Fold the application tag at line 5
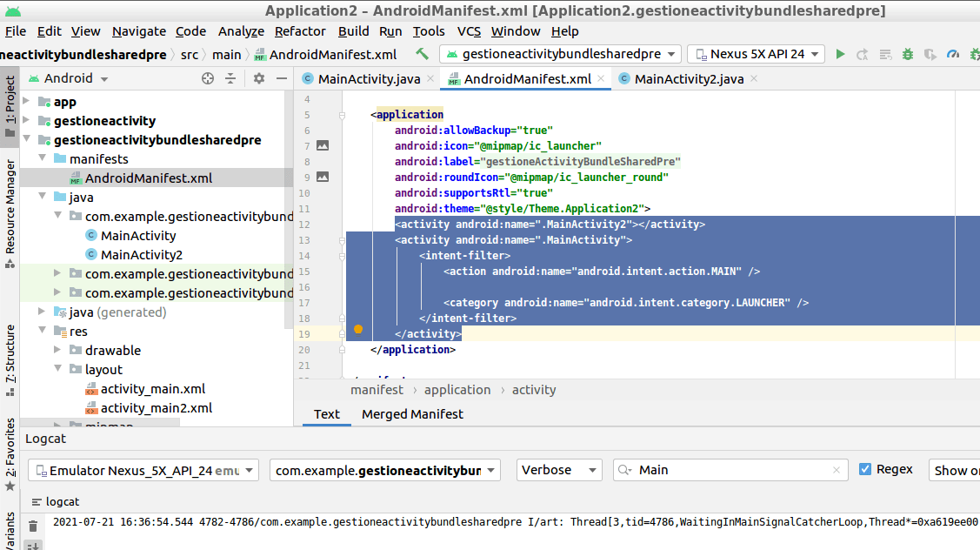 [342, 115]
